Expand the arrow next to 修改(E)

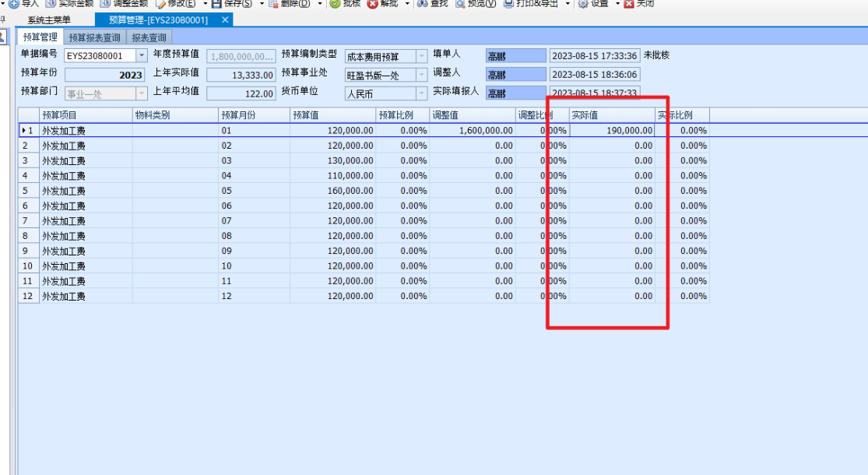(206, 3)
